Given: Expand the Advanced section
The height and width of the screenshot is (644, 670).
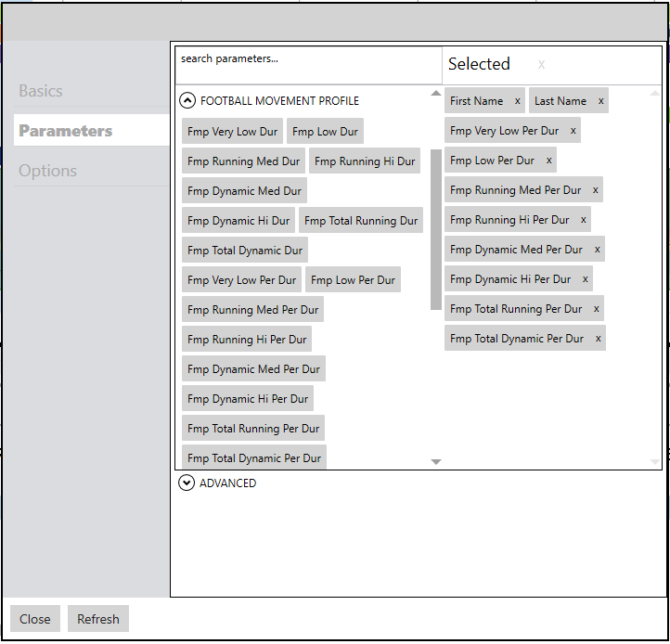Looking at the screenshot, I should pyautogui.click(x=187, y=483).
